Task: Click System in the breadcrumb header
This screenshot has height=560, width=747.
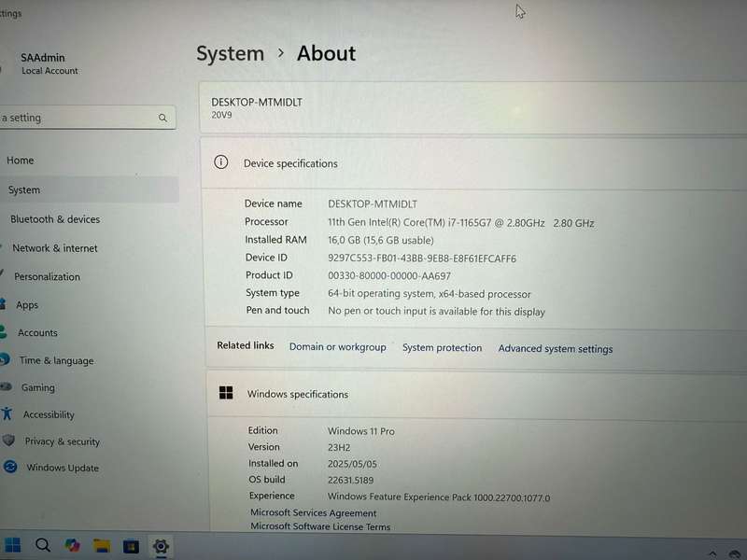Action: click(x=230, y=53)
